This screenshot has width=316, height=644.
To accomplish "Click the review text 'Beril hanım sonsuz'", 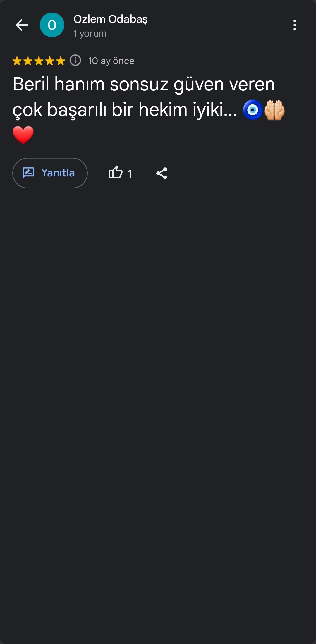I will tap(91, 84).
